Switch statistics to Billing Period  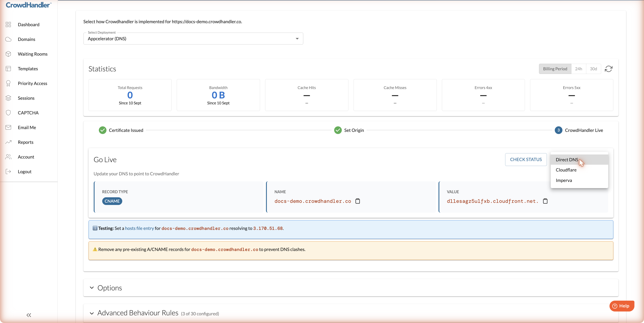pyautogui.click(x=555, y=69)
